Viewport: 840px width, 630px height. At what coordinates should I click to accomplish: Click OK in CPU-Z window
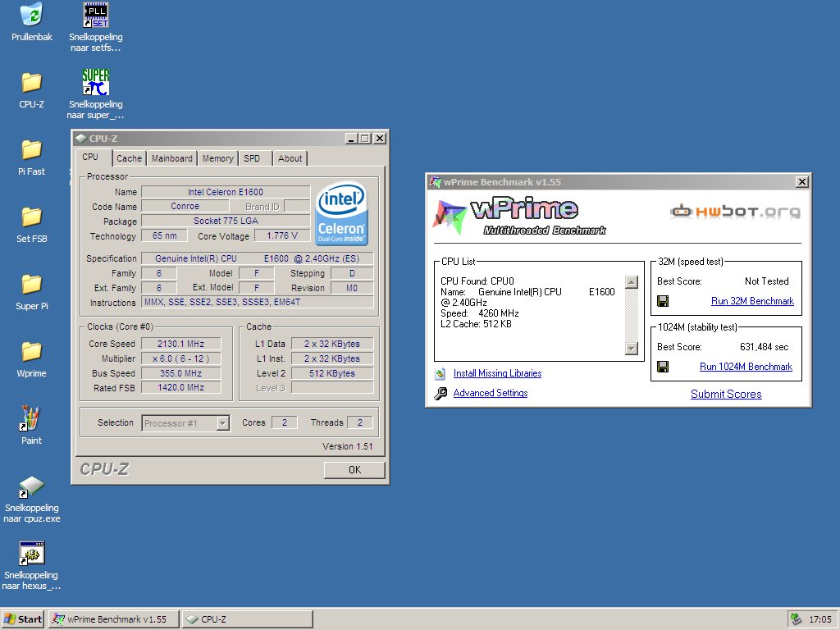[354, 470]
